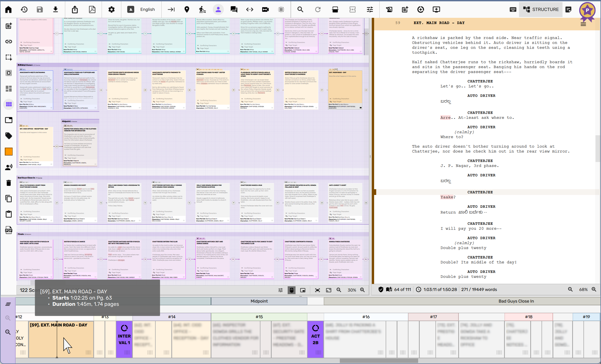
Task: Open comments chat bubble icon
Action: click(234, 10)
